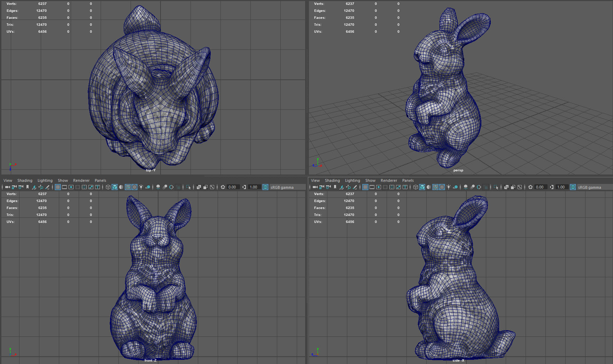This screenshot has height=364, width=613.
Task: Click Bookmarks icon in front panel toolbar
Action: click(28, 187)
